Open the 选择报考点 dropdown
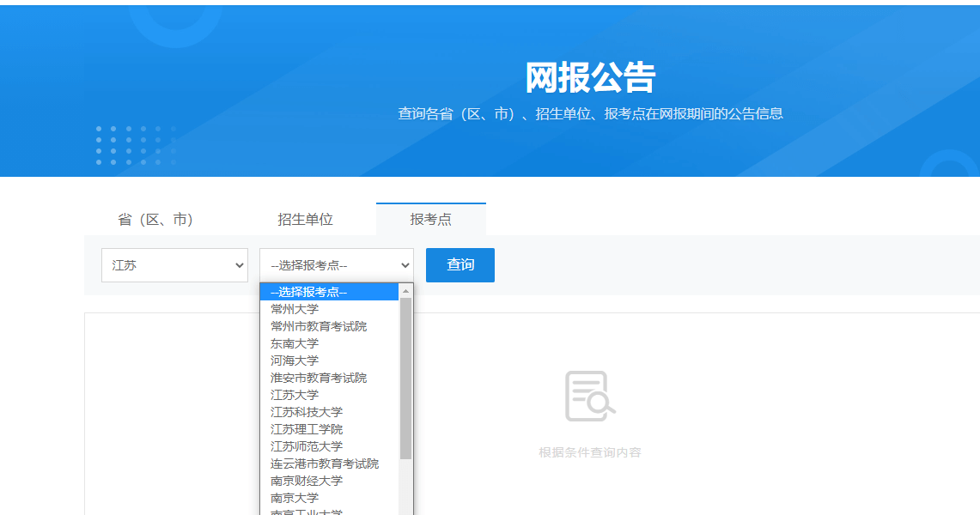The height and width of the screenshot is (515, 980). [336, 265]
